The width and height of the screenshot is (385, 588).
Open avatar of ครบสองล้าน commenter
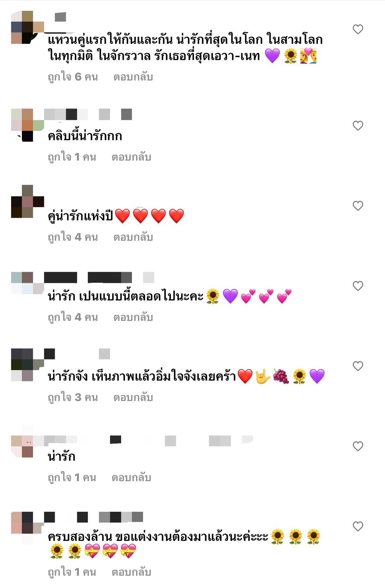tap(27, 528)
